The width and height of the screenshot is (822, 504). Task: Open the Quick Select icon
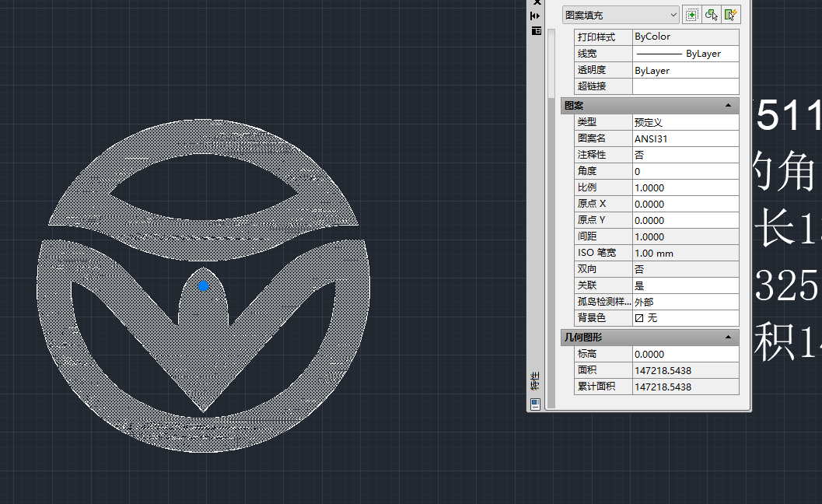[x=730, y=16]
